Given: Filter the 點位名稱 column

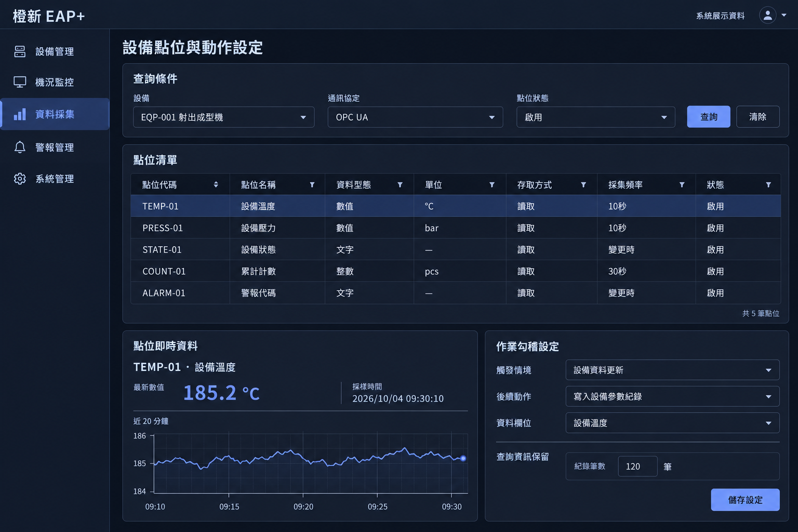Looking at the screenshot, I should (312, 184).
